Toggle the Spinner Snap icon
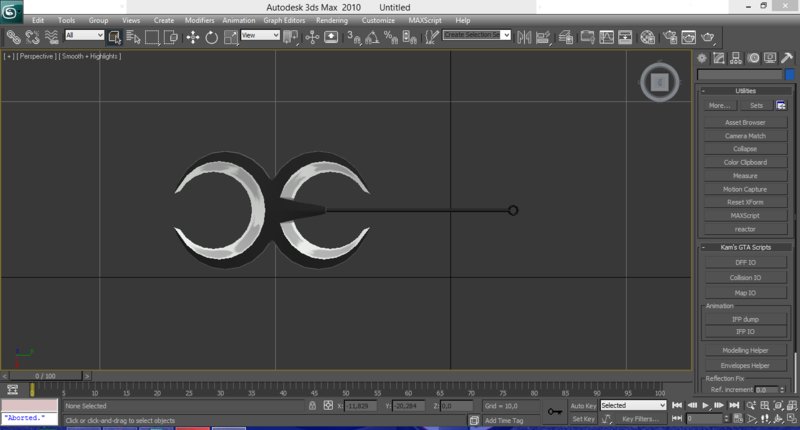This screenshot has height=430, width=800. (x=410, y=37)
